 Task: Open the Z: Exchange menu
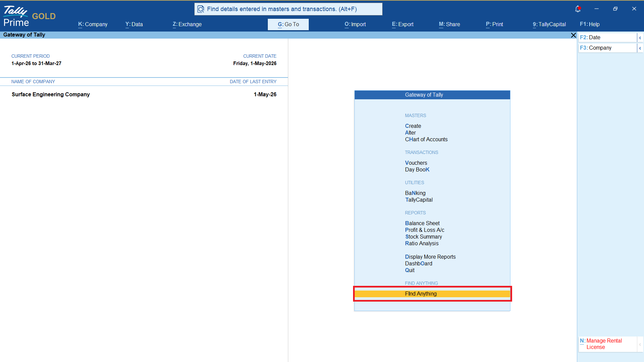click(x=187, y=24)
